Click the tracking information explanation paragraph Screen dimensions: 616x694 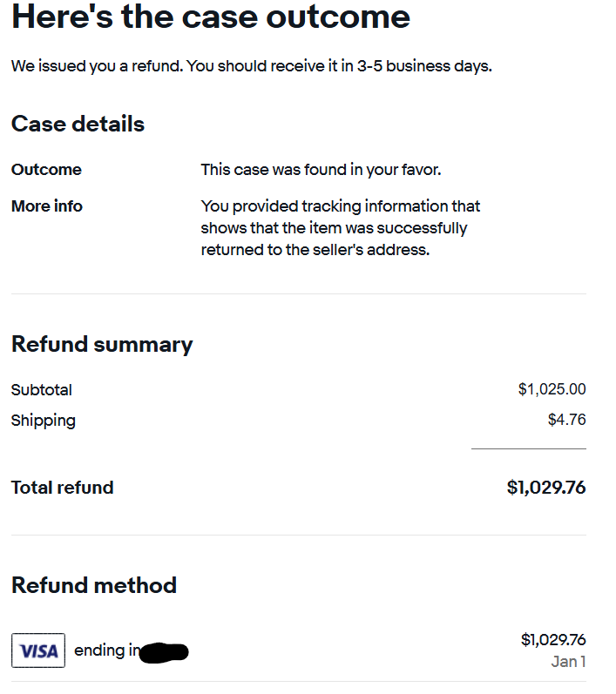point(340,228)
